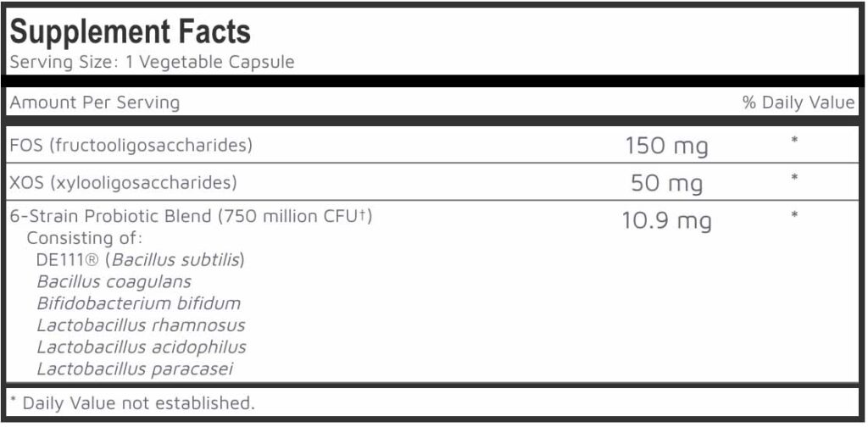Viewport: 868px width, 427px height.
Task: Click the Lactobacillus rhamnosus strain
Action: [141, 325]
